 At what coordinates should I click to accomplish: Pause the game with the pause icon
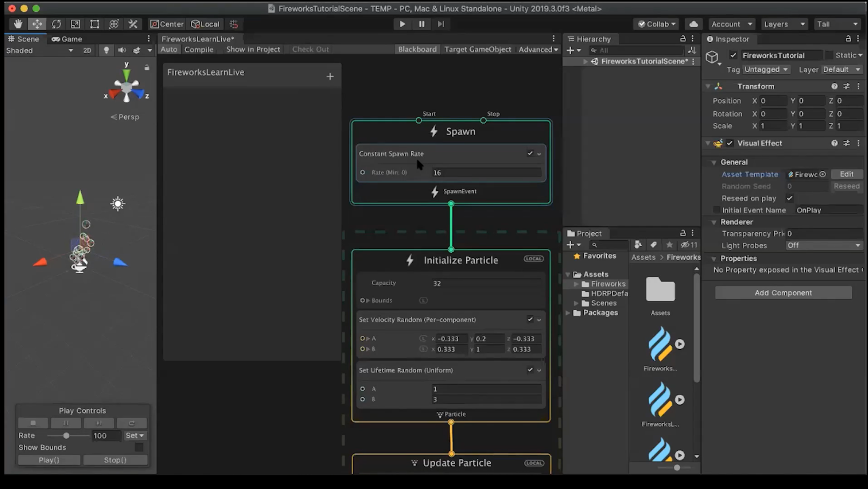click(x=421, y=24)
